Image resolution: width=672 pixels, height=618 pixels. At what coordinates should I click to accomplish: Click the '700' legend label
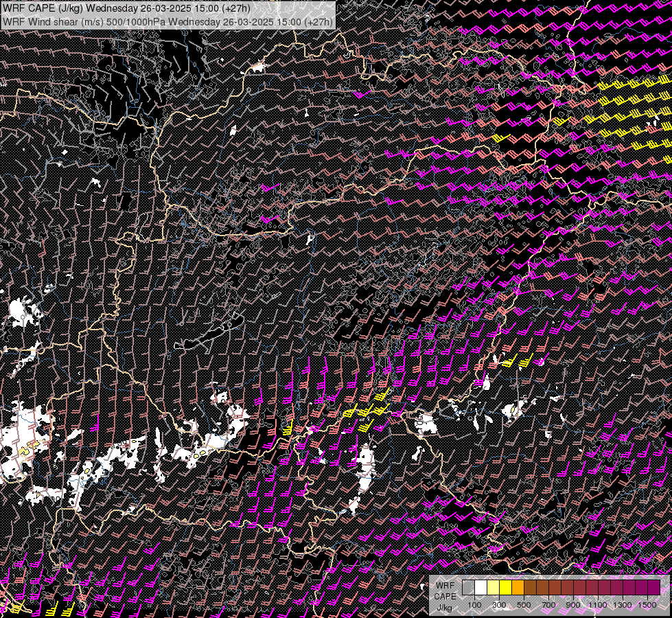pos(548,605)
